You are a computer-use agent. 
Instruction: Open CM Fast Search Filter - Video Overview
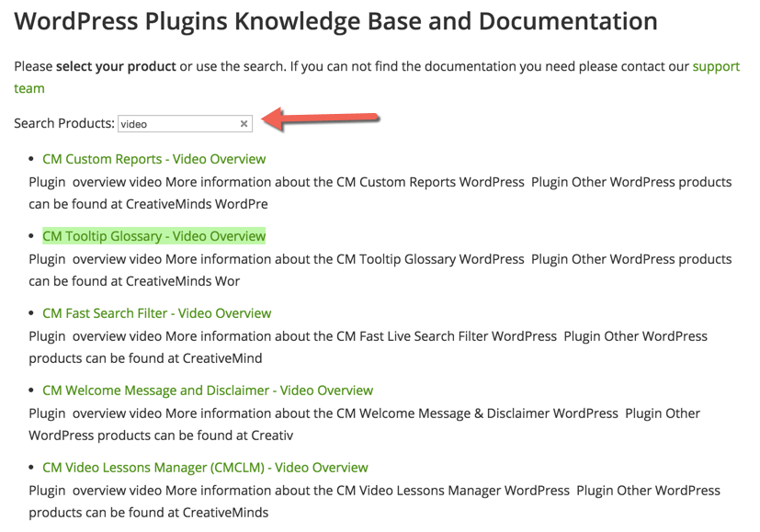tap(156, 313)
